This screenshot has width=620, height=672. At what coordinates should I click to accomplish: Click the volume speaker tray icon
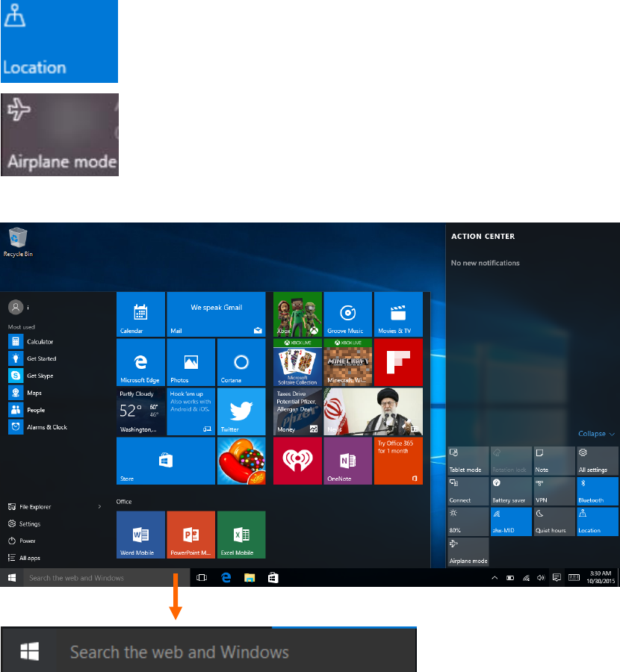coord(541,578)
